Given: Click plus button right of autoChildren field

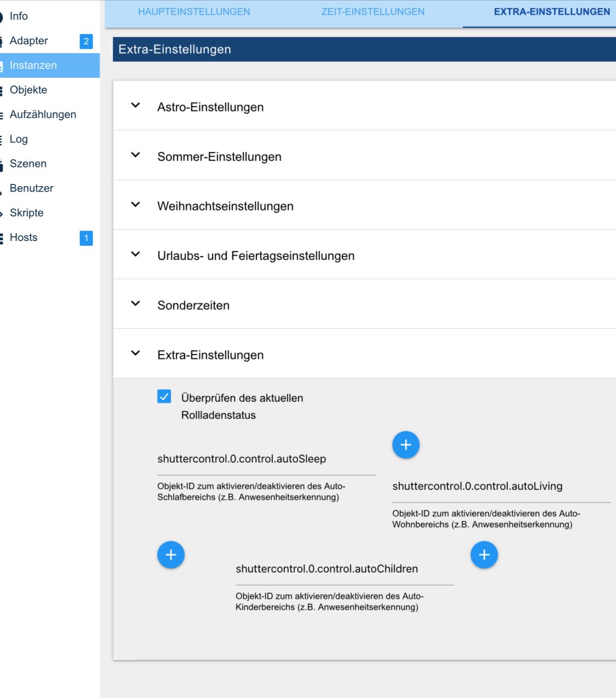Looking at the screenshot, I should [x=484, y=555].
